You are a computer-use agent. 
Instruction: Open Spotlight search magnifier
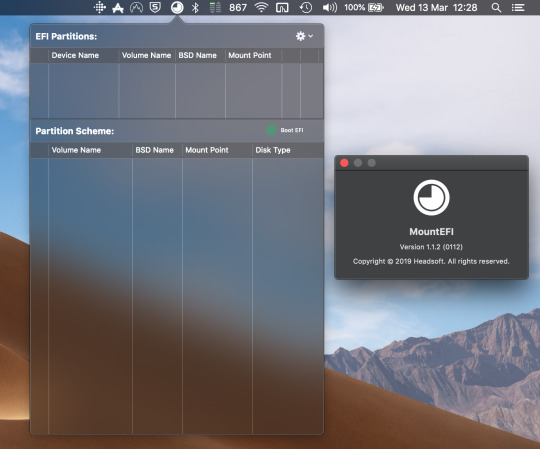pos(496,8)
